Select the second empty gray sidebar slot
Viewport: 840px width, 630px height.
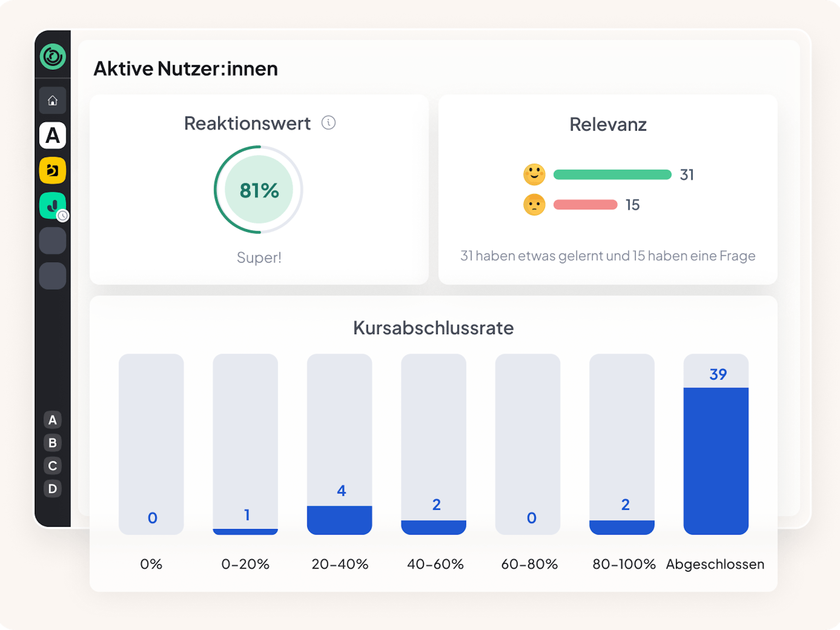pyautogui.click(x=52, y=276)
